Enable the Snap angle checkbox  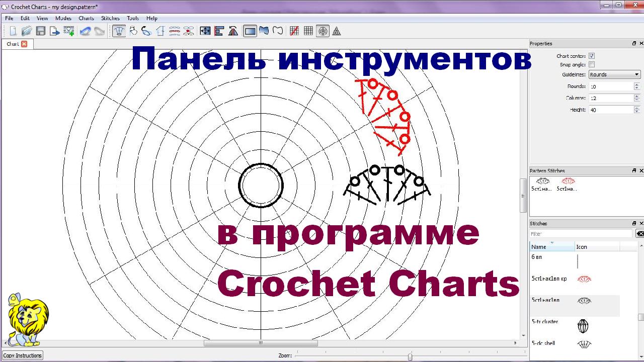pos(592,64)
